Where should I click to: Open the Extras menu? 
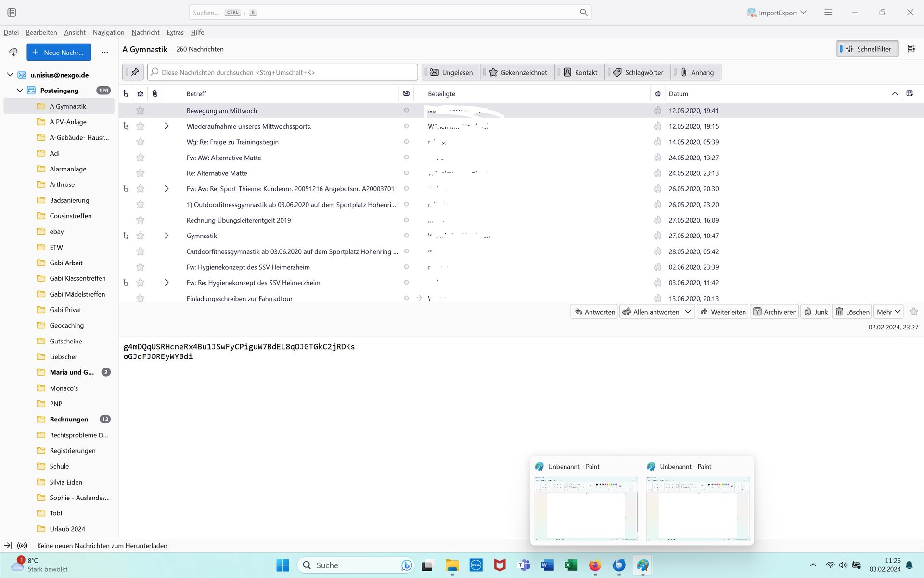(175, 32)
